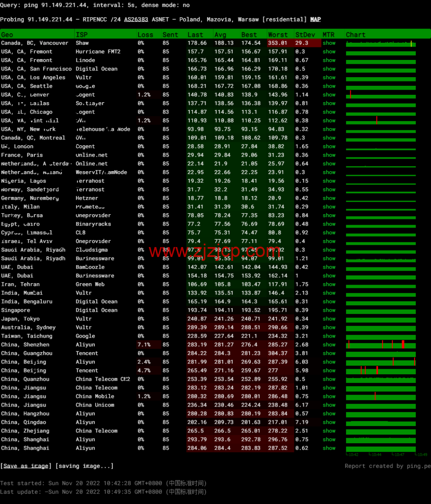This screenshot has height=504, width=431.
Task: Click the StDev column header
Action: pyautogui.click(x=305, y=34)
